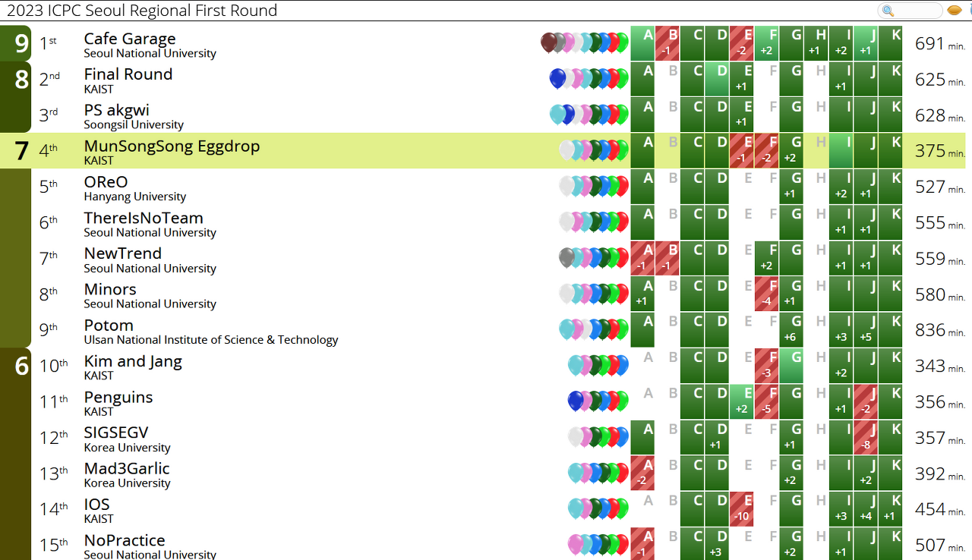
Task: Click the Potom team name
Action: pos(109,326)
